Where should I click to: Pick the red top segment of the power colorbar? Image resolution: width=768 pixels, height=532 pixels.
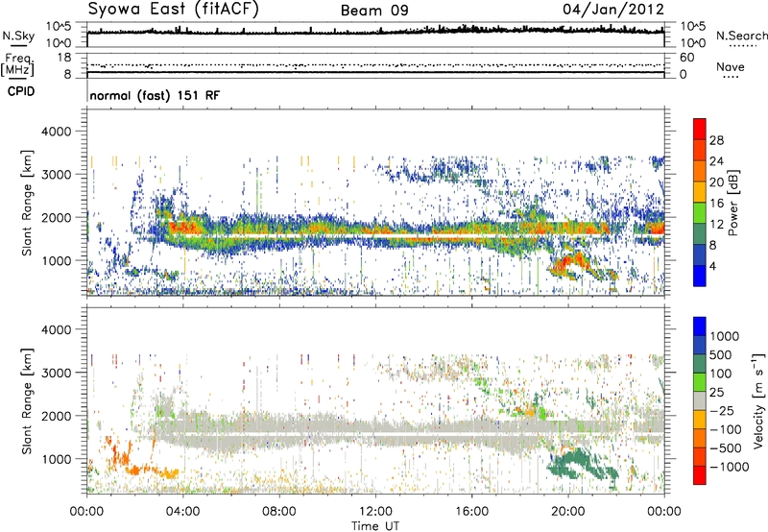pos(700,129)
